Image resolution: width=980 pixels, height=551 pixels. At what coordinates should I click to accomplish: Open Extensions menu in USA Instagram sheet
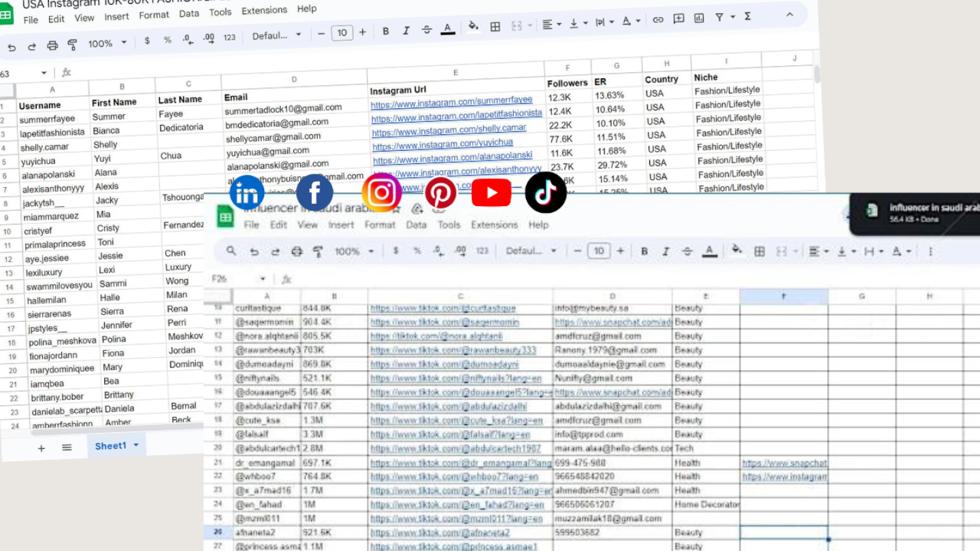[264, 10]
